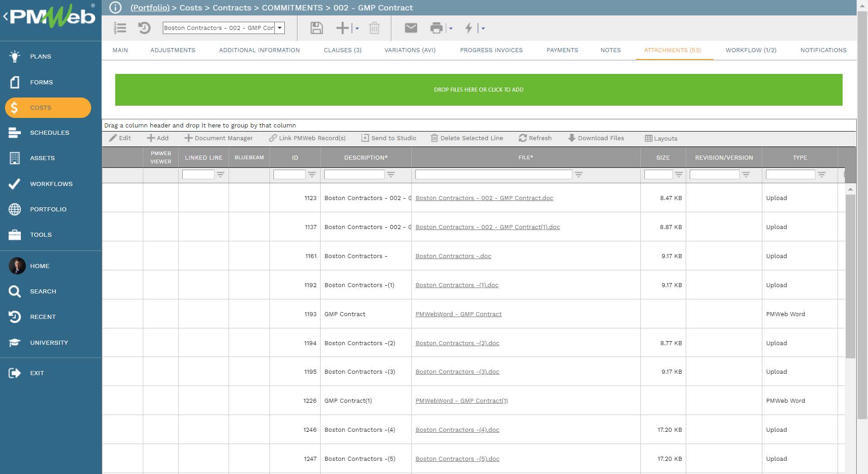Delete the current contract record

tap(374, 28)
